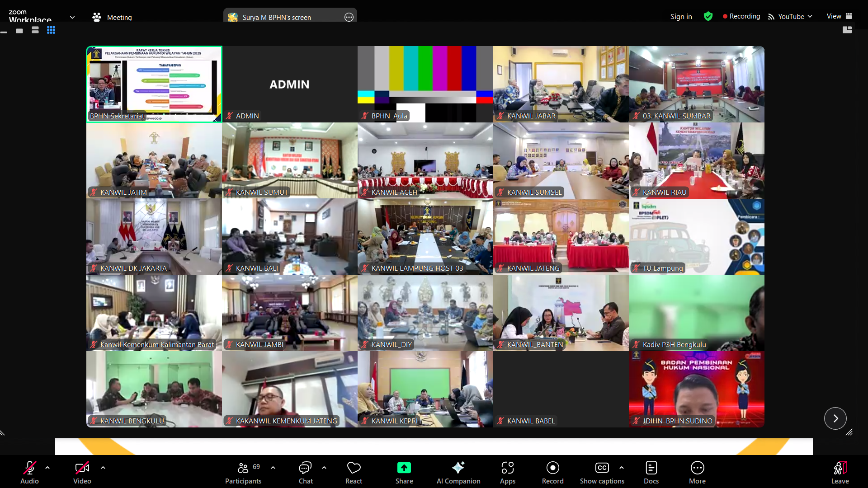This screenshot has height=488, width=868.
Task: Open the AI Companion panel
Action: [x=458, y=472]
